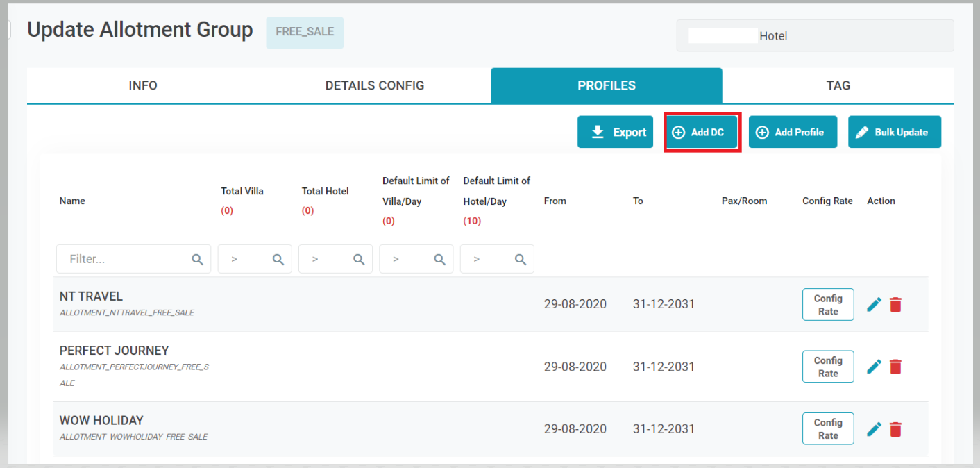Click search icon in Default Hotel/Day filter
This screenshot has width=980, height=468.
point(520,259)
